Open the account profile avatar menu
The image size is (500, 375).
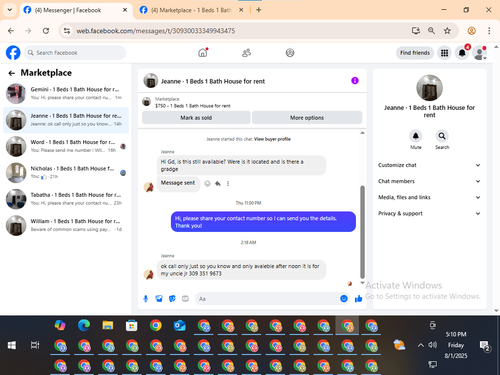pyautogui.click(x=479, y=53)
